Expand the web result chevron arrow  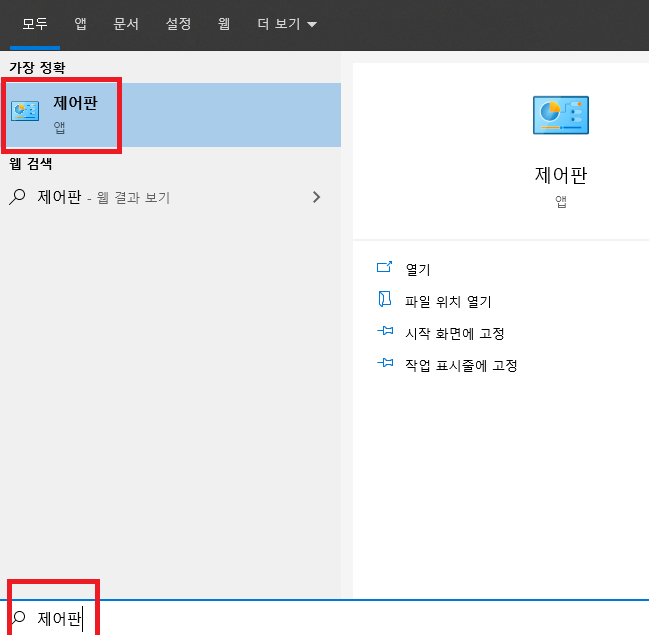[x=317, y=197]
